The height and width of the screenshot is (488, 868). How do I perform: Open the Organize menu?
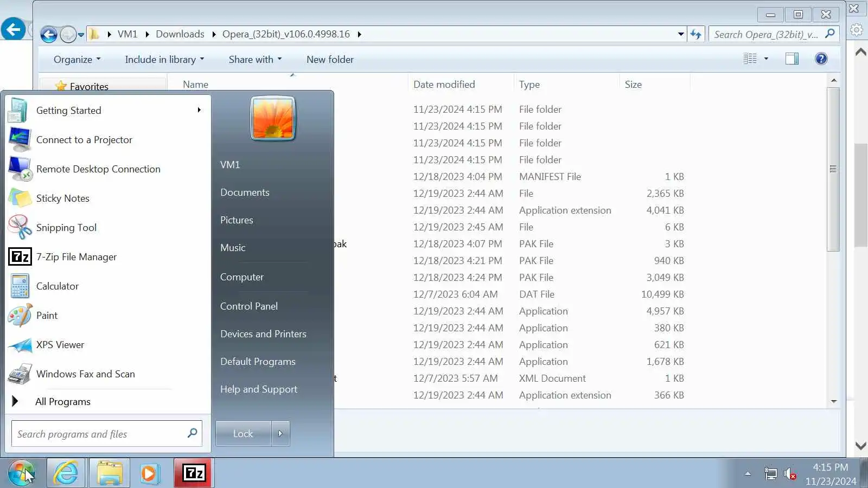click(x=77, y=60)
